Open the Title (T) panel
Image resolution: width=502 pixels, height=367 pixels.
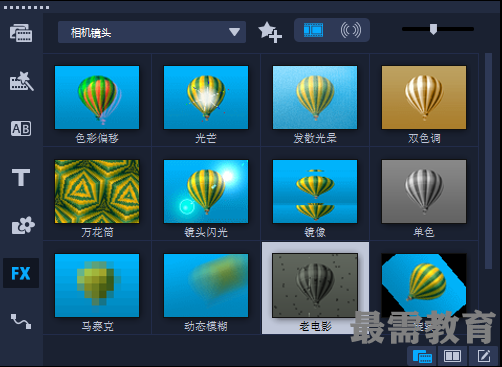point(21,177)
